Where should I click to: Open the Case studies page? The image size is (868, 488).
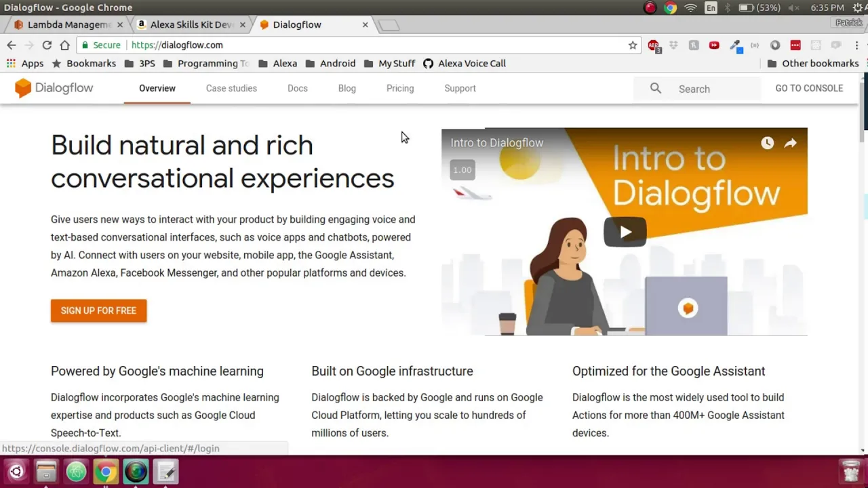231,88
